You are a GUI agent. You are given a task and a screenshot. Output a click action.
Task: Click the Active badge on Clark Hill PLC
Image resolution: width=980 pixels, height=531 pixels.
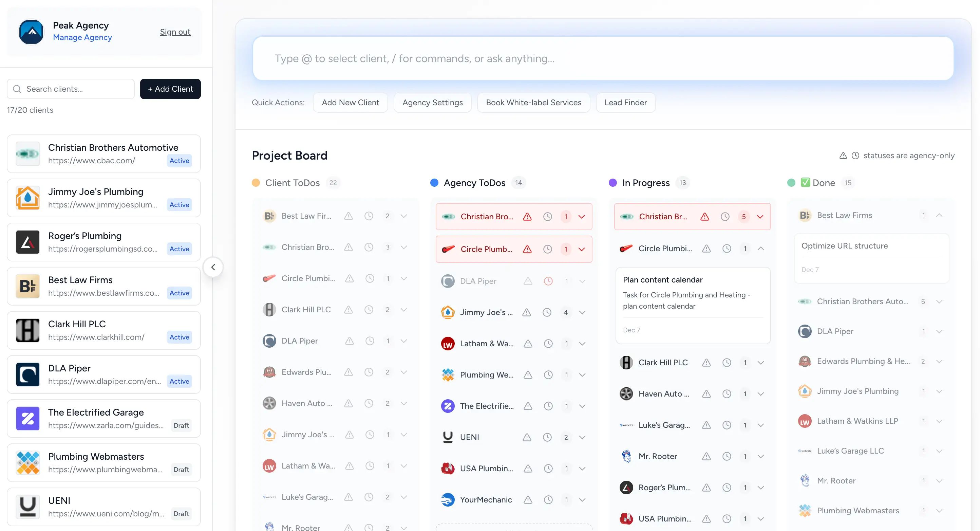point(179,337)
